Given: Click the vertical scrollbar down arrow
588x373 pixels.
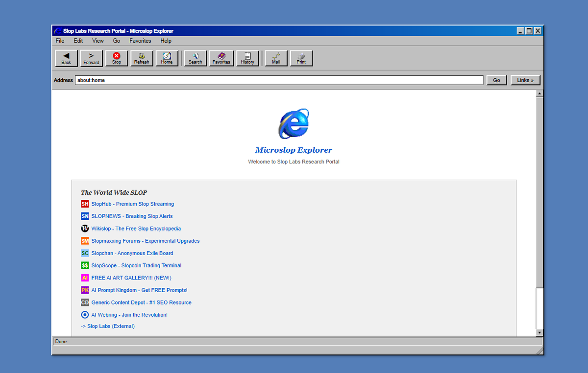Looking at the screenshot, I should click(x=539, y=332).
